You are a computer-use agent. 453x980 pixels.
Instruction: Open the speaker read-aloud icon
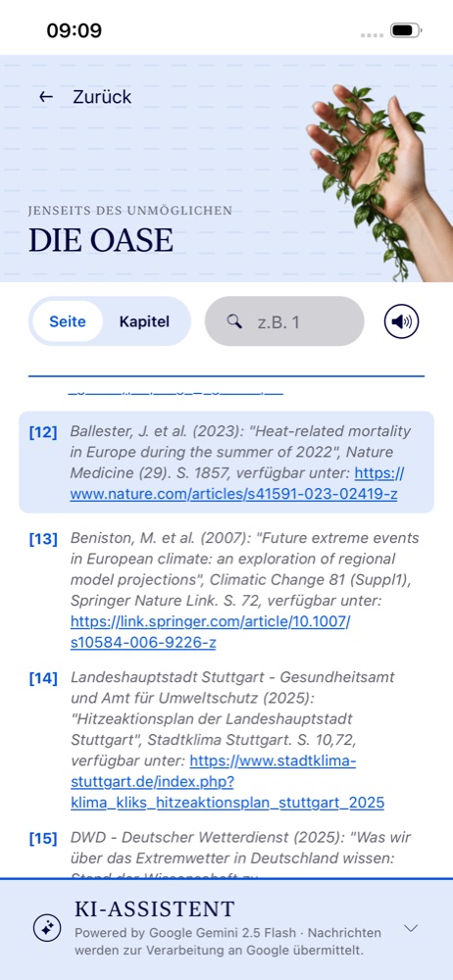[401, 321]
